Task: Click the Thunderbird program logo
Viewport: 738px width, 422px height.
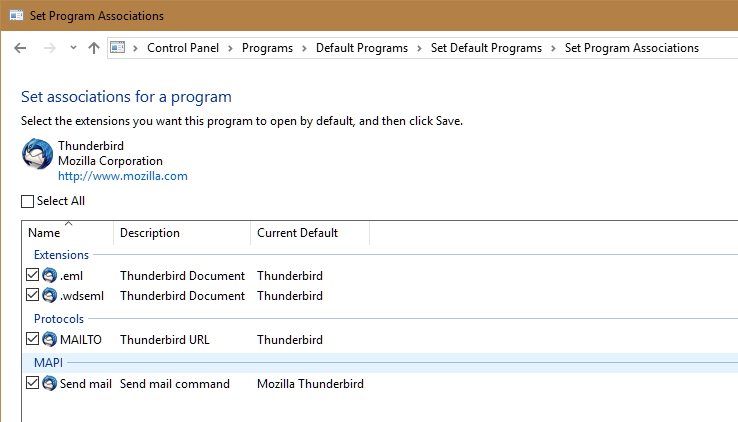Action: coord(37,154)
